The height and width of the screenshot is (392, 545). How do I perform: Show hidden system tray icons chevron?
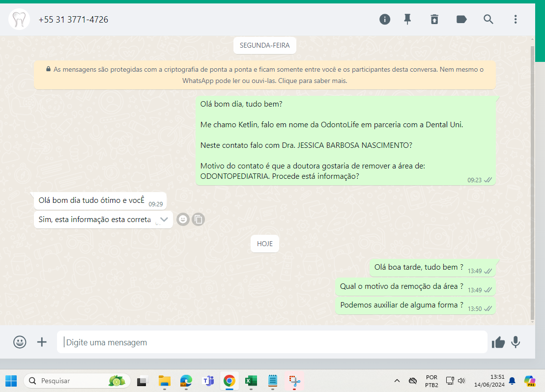[397, 381]
